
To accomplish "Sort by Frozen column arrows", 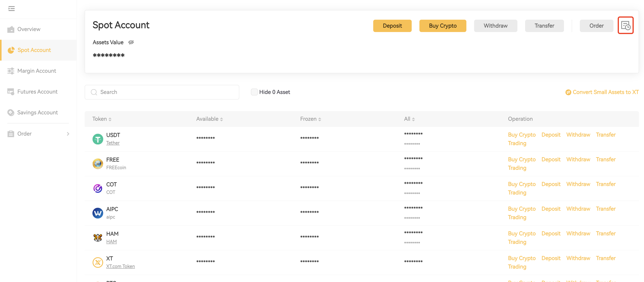I will pyautogui.click(x=319, y=119).
